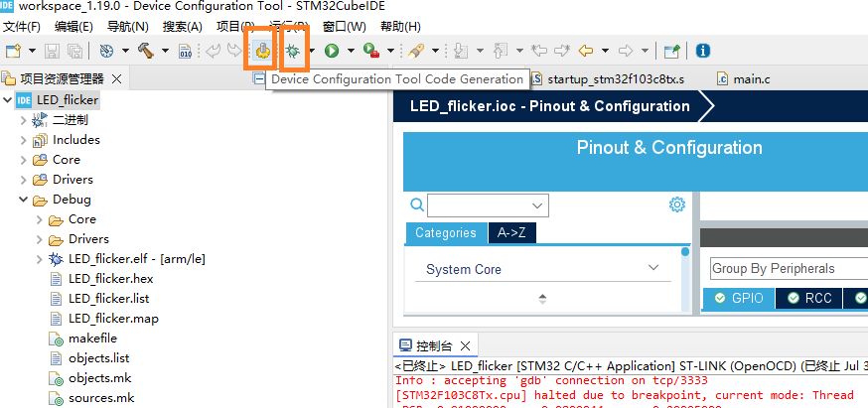Switch to startup_stm32f103c8tx.s editor tab

(616, 79)
